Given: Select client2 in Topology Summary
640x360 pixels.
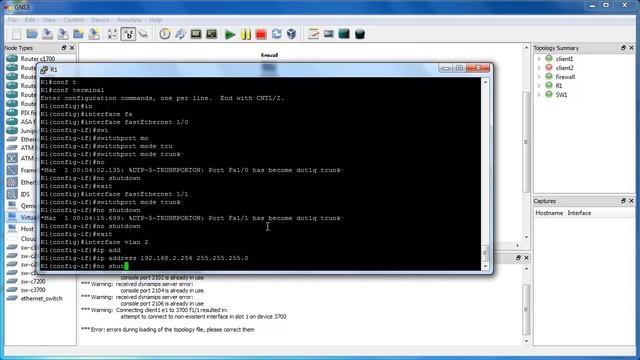Looking at the screenshot, I should [x=564, y=68].
